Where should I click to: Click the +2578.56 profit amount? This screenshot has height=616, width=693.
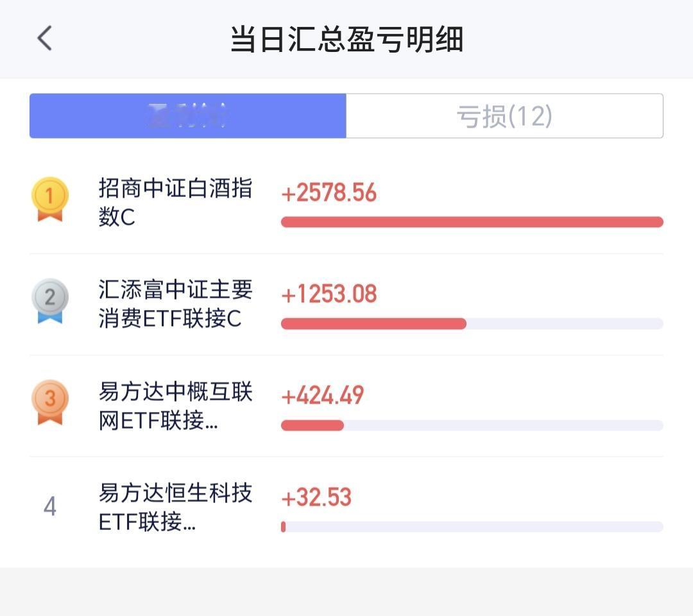(x=329, y=193)
